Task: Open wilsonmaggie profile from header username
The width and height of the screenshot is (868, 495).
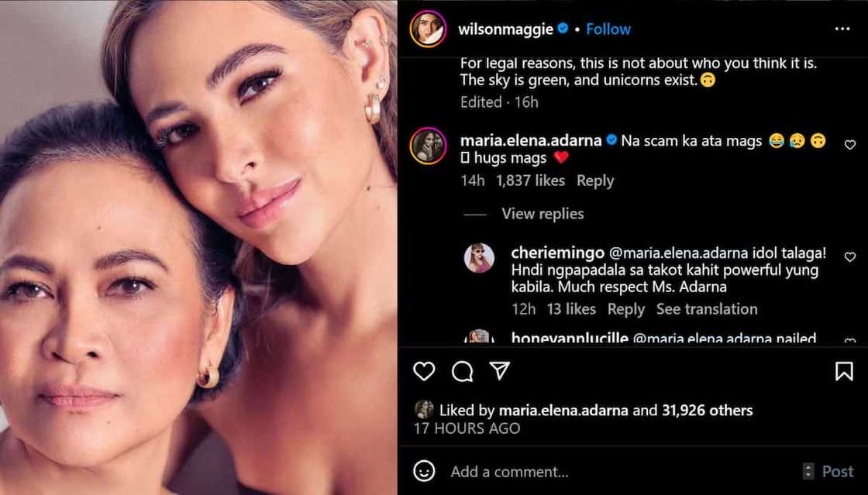Action: pos(505,29)
